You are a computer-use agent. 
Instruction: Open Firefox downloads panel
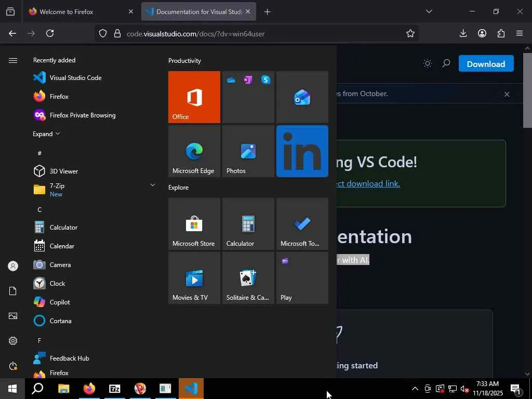click(x=463, y=33)
